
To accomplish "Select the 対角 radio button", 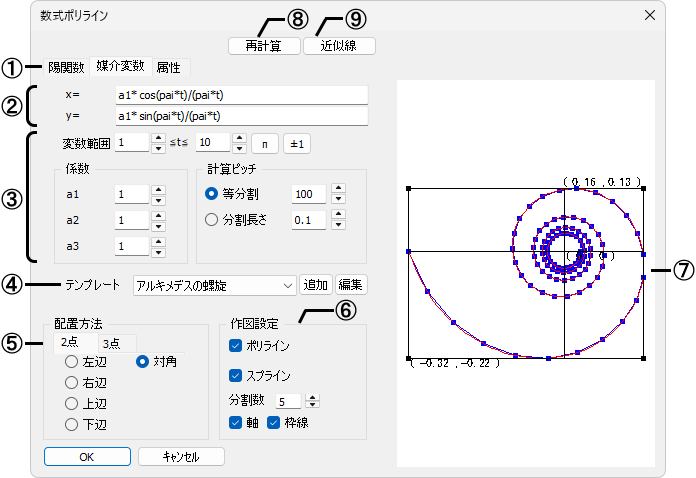I will pos(142,362).
